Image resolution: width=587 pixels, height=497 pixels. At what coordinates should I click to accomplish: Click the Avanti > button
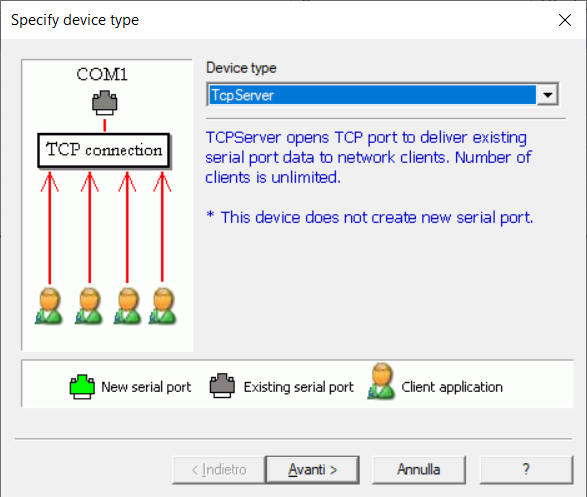pos(313,470)
